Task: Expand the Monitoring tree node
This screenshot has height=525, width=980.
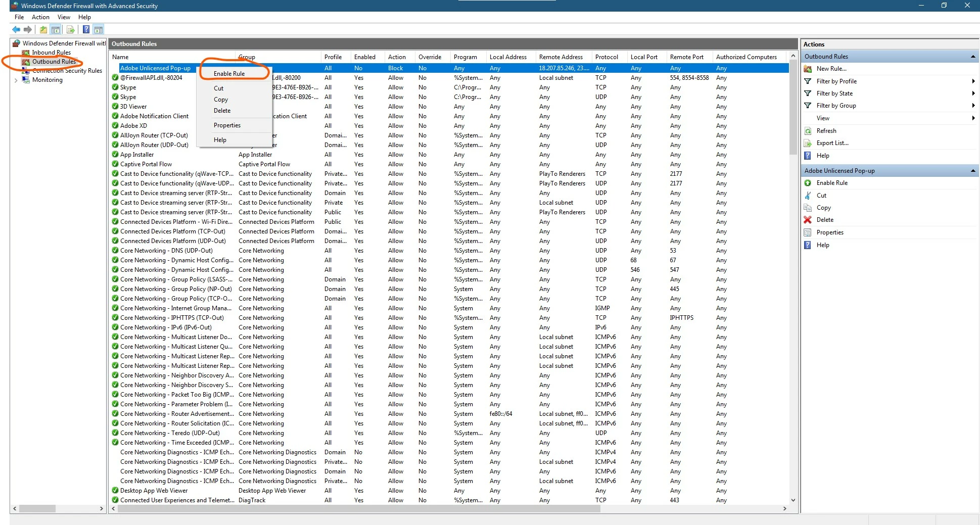Action: [16, 80]
